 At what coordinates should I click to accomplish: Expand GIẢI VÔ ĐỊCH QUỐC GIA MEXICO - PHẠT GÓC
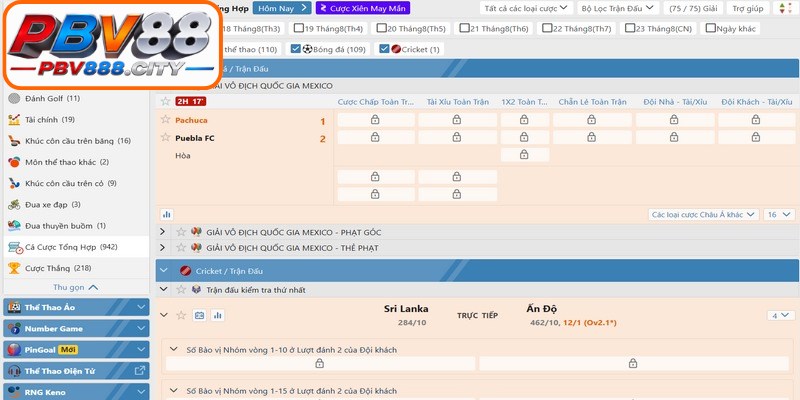tap(163, 232)
